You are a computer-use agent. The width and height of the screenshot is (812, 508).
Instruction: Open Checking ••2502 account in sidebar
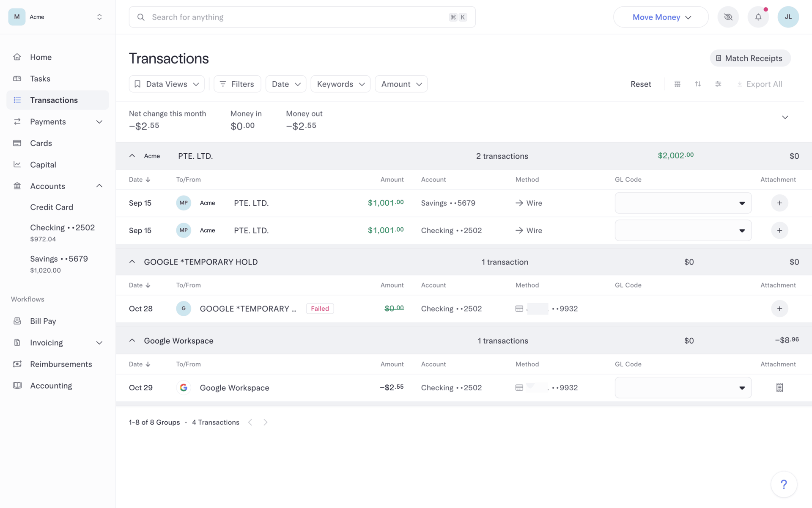(62, 232)
